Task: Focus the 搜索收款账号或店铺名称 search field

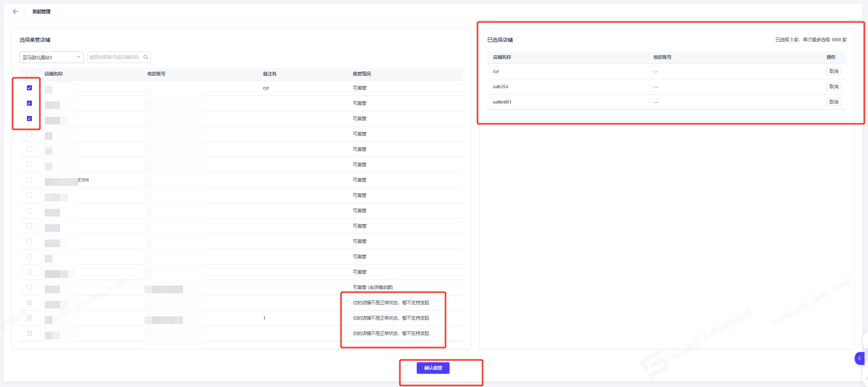Action: click(114, 57)
